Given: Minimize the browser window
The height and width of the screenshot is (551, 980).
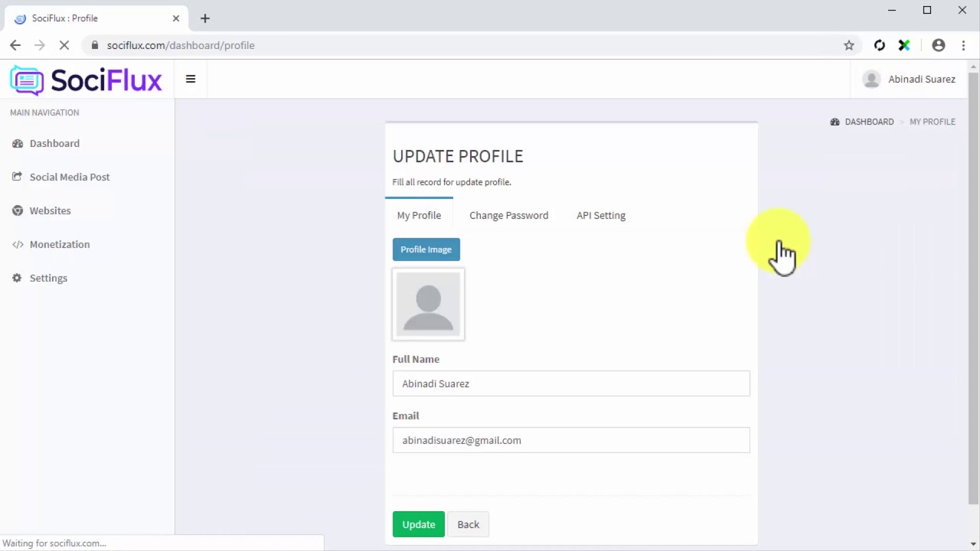Looking at the screenshot, I should coord(892,10).
